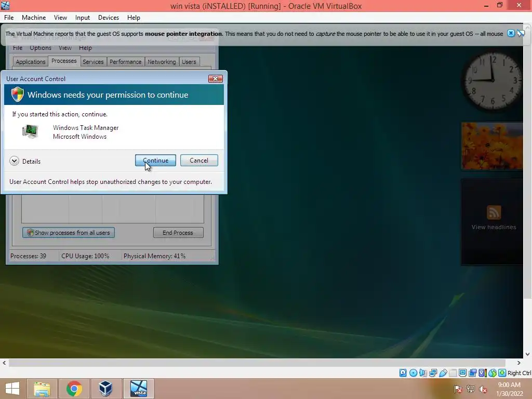The height and width of the screenshot is (399, 532).
Task: Open Task Manager Help menu
Action: pos(85,48)
